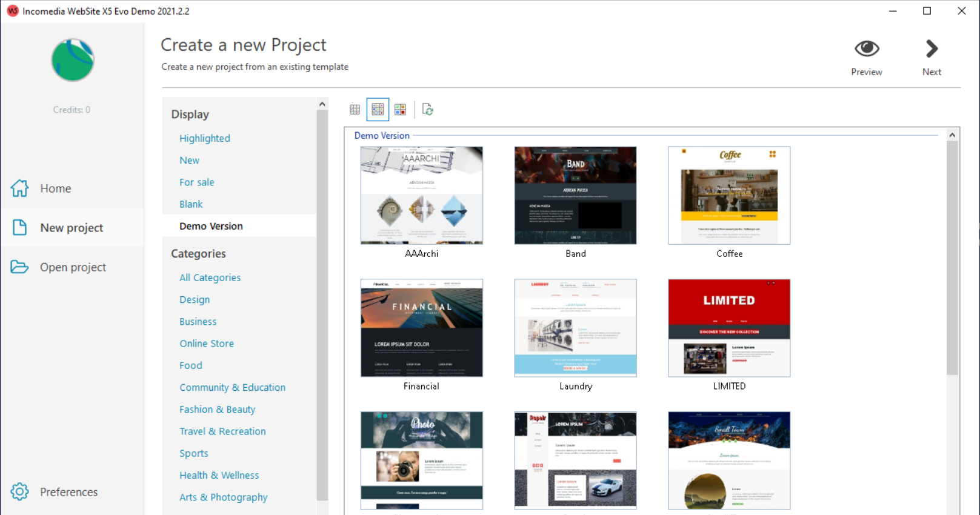
Task: Choose Community & Education category
Action: click(232, 387)
